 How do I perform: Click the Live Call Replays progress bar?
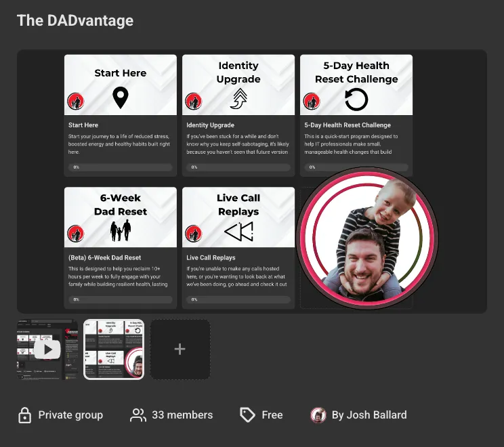tap(238, 299)
